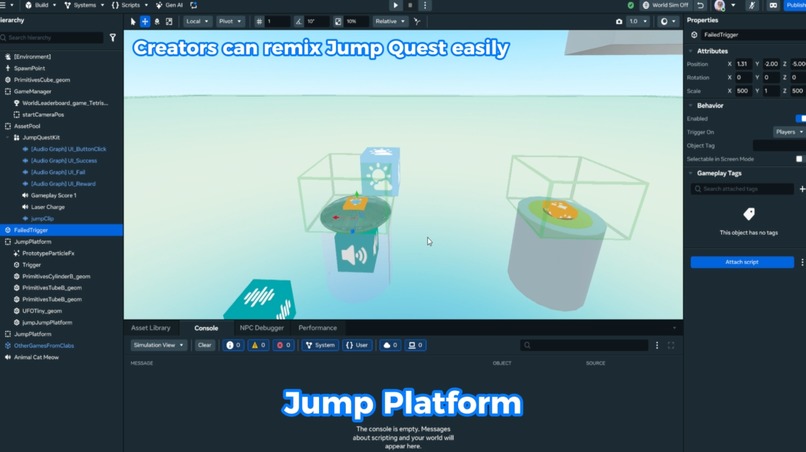Toggle info message filter in console
This screenshot has width=806, height=452.
[233, 346]
